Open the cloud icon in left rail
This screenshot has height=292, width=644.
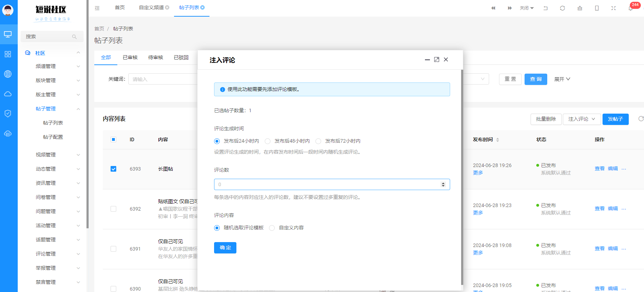tap(8, 94)
